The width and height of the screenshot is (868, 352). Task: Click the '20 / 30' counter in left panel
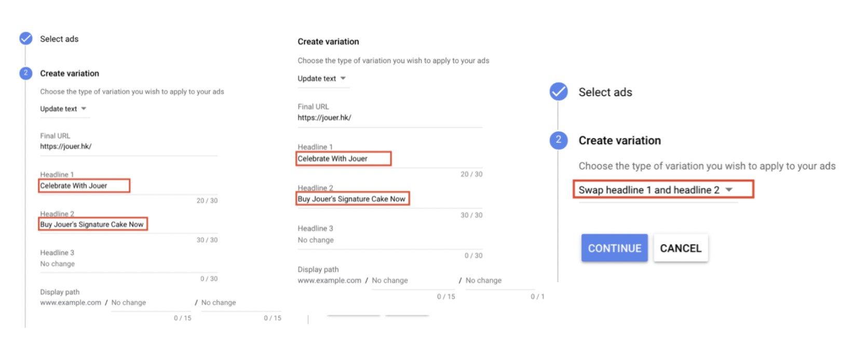(207, 200)
